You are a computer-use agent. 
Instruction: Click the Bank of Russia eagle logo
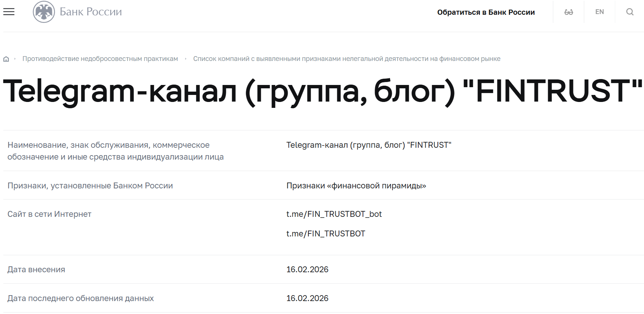44,12
